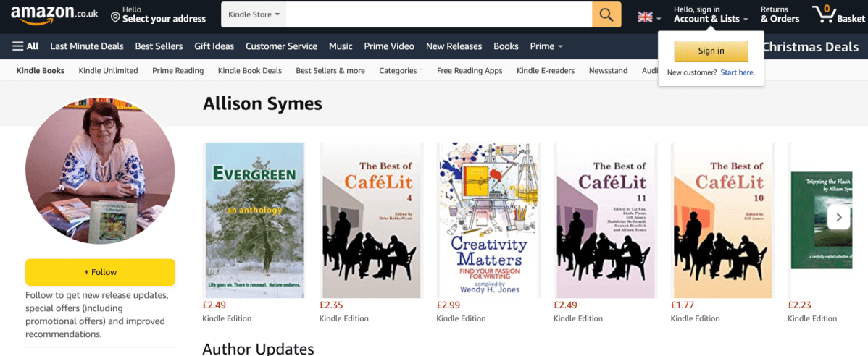This screenshot has height=356, width=868.
Task: Expand the Kindle Store search category dropdown
Action: click(254, 14)
